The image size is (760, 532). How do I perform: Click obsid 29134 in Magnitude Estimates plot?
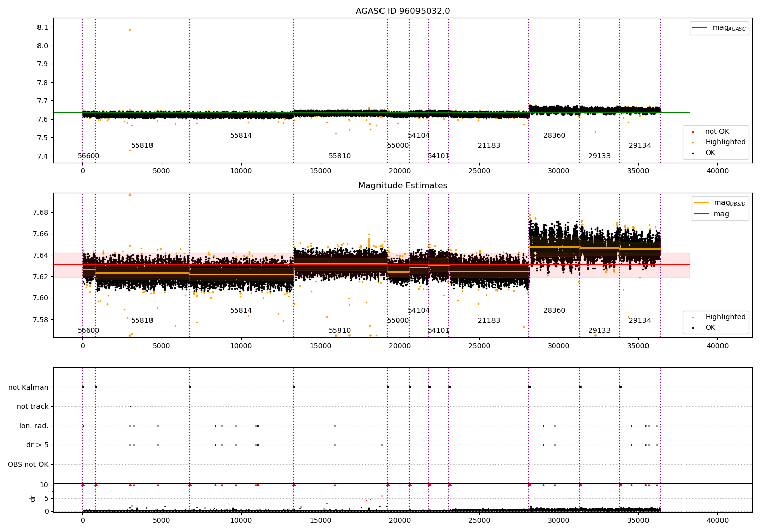pyautogui.click(x=640, y=321)
